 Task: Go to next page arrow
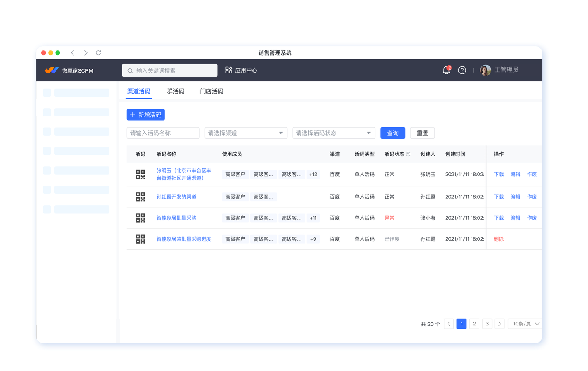coord(500,324)
